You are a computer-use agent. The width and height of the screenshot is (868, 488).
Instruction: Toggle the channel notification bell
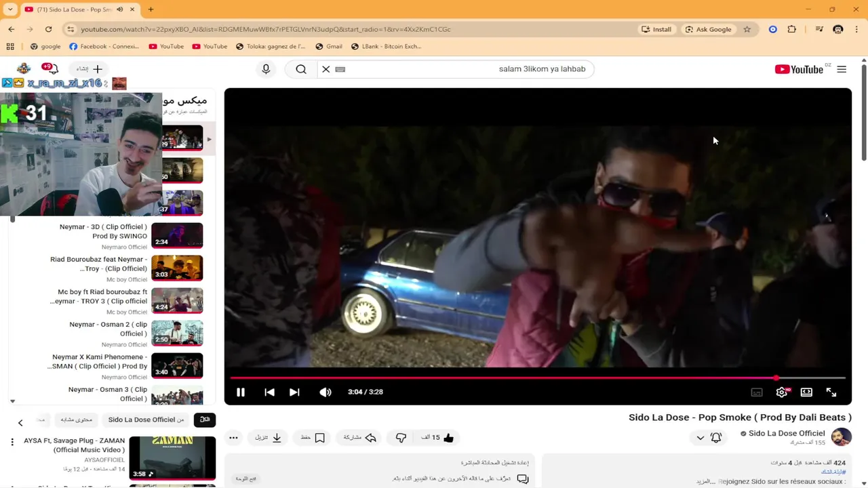pyautogui.click(x=716, y=438)
